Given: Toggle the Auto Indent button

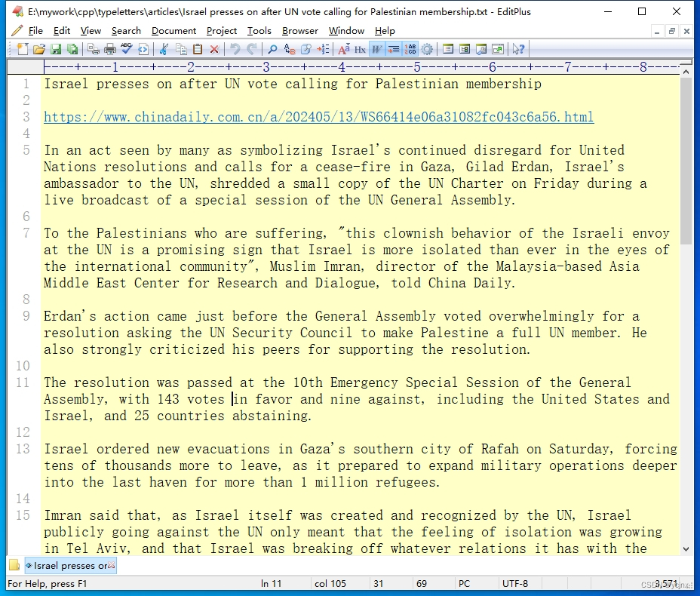Looking at the screenshot, I should coord(394,49).
